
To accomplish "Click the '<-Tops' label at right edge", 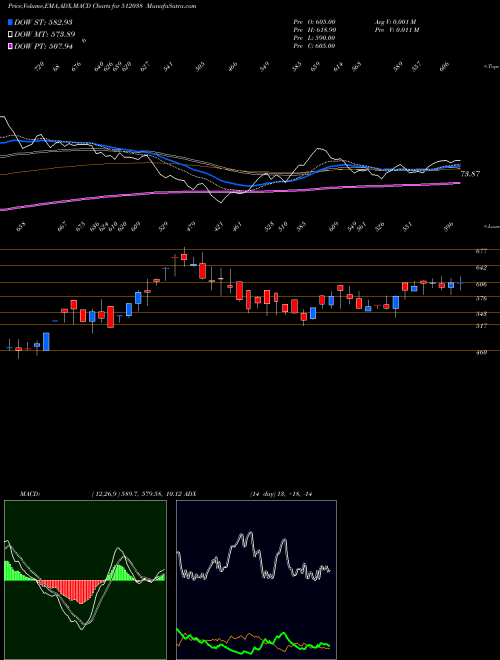I will coord(490,66).
